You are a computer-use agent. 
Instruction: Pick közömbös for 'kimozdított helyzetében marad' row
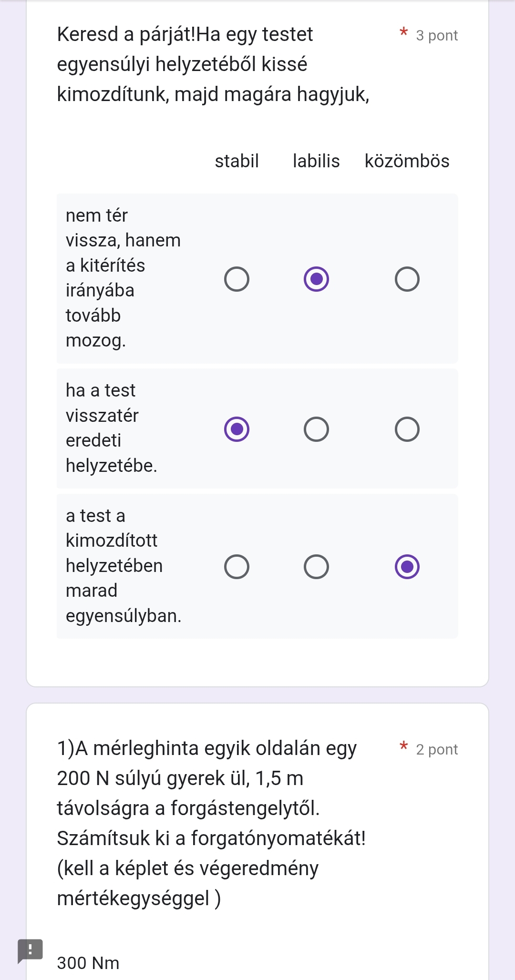tap(407, 567)
